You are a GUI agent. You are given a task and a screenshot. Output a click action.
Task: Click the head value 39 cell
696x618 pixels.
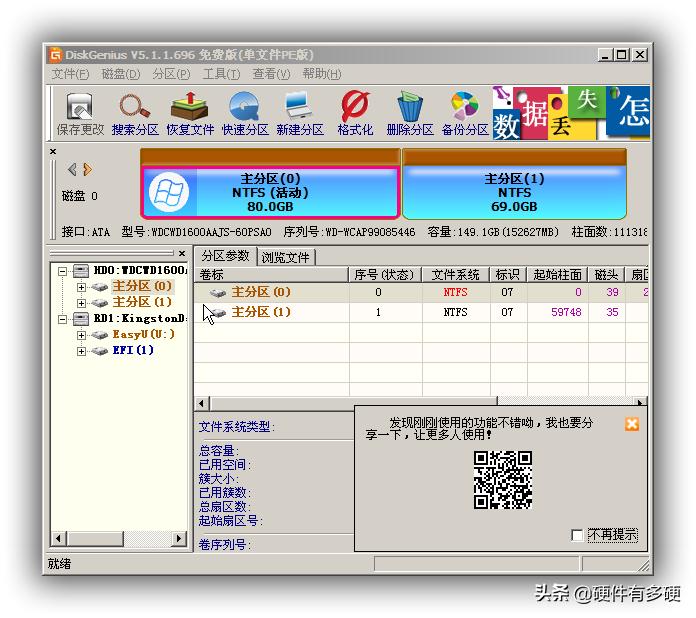point(612,292)
